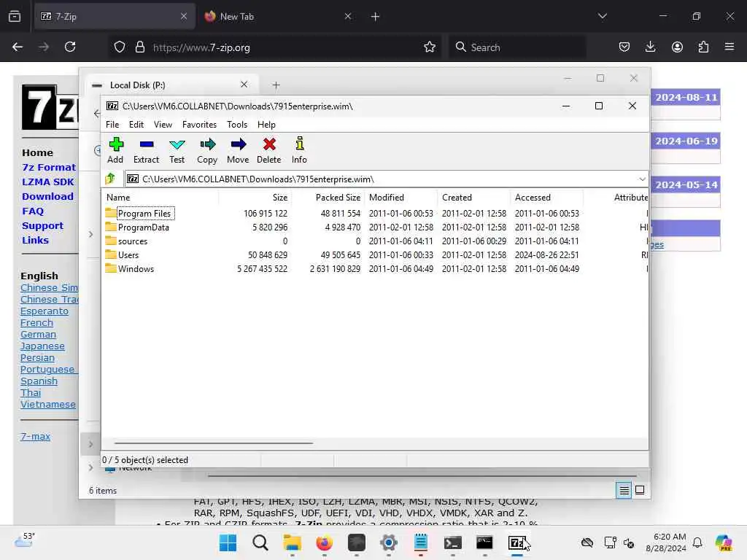Click the Copy toolbar button
The width and height of the screenshot is (747, 560).
click(207, 150)
